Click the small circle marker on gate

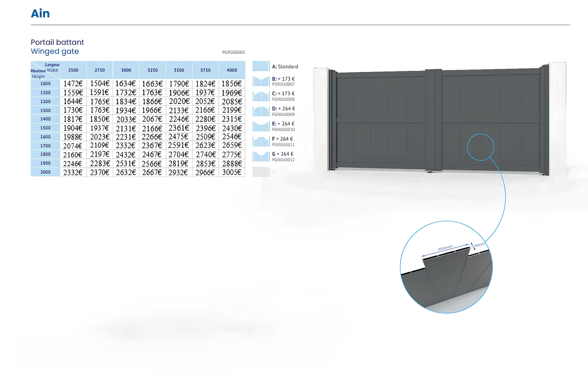[x=480, y=147]
